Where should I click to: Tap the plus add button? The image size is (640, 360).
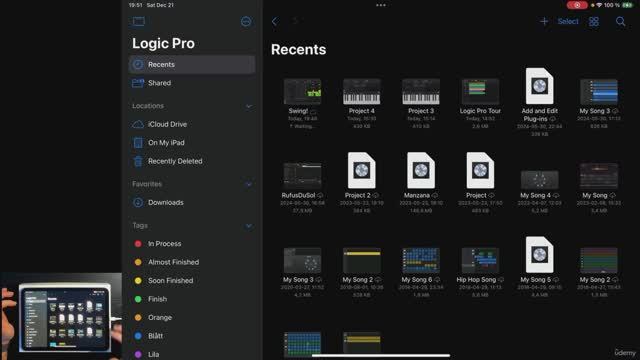pos(544,21)
